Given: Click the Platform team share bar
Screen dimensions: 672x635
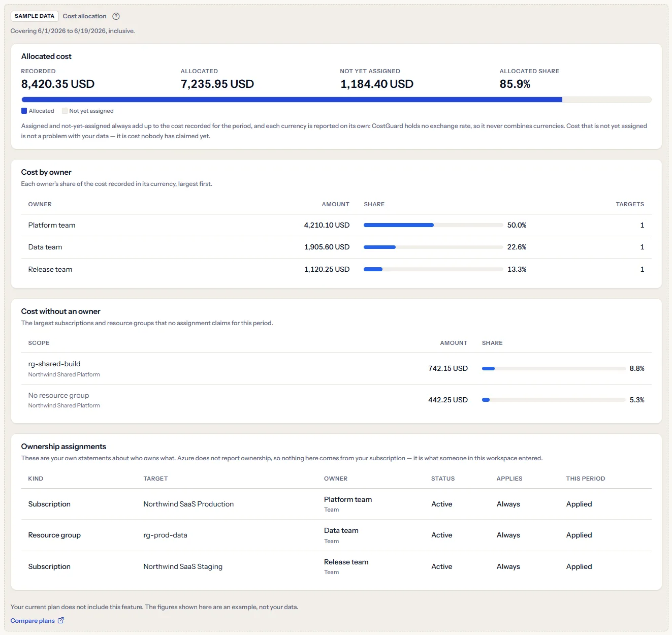Looking at the screenshot, I should pos(433,225).
